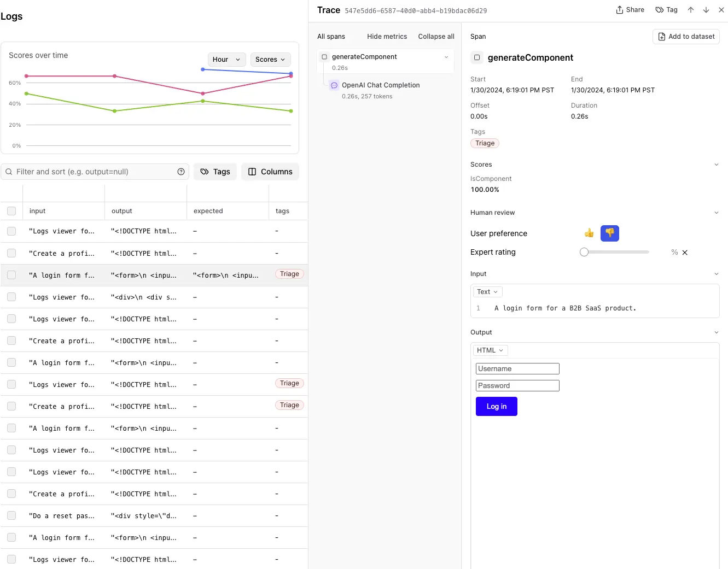Click the Add to dataset button
The height and width of the screenshot is (569, 728).
[x=686, y=36]
